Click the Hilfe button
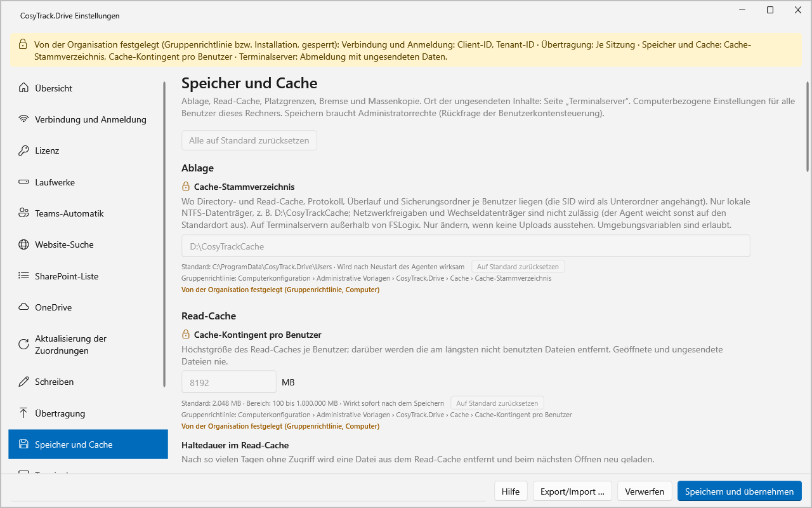This screenshot has height=508, width=812. (x=511, y=491)
